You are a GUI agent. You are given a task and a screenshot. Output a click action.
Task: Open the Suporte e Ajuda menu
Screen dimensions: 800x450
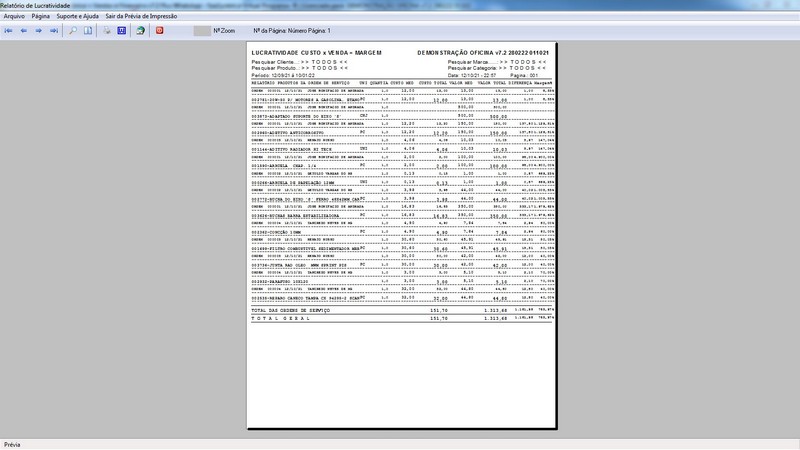(x=78, y=16)
